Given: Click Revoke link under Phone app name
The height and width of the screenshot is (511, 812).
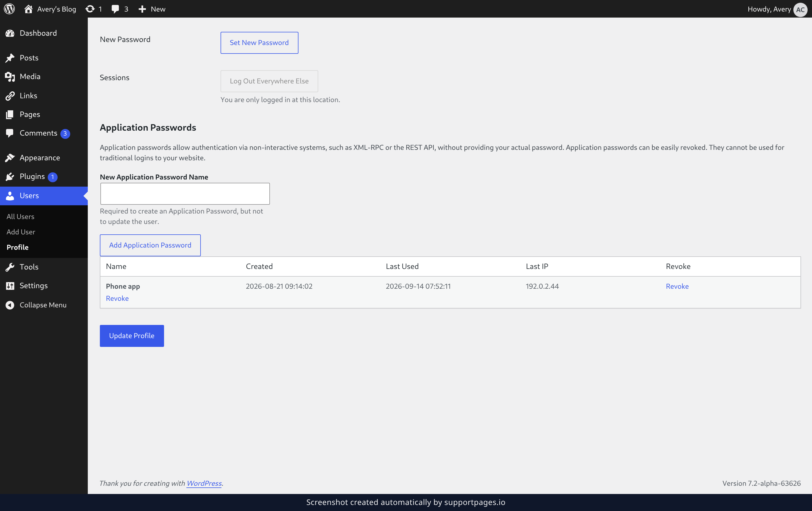Looking at the screenshot, I should (117, 299).
